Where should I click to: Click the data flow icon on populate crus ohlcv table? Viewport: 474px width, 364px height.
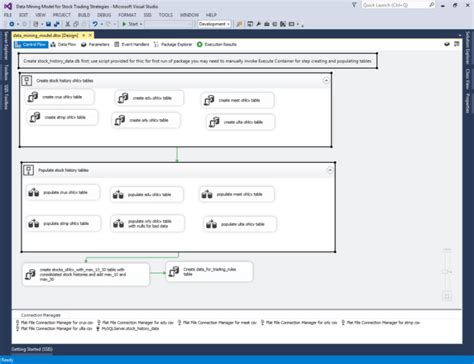(x=34, y=192)
